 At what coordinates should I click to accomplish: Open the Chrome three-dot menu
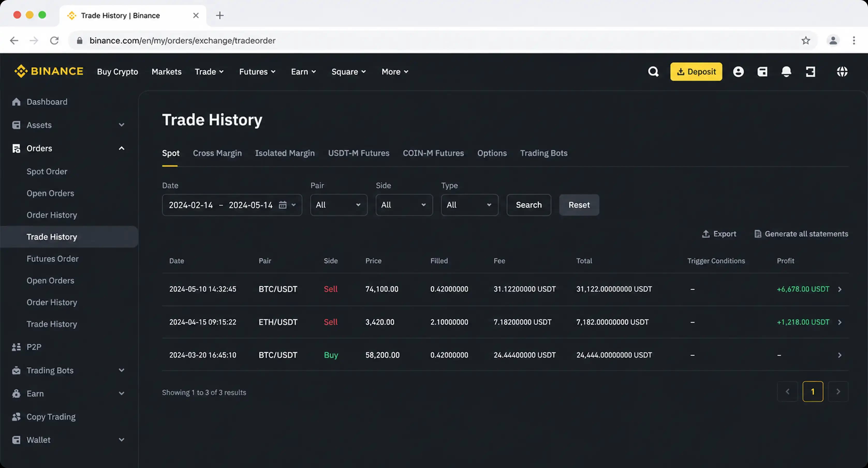854,40
